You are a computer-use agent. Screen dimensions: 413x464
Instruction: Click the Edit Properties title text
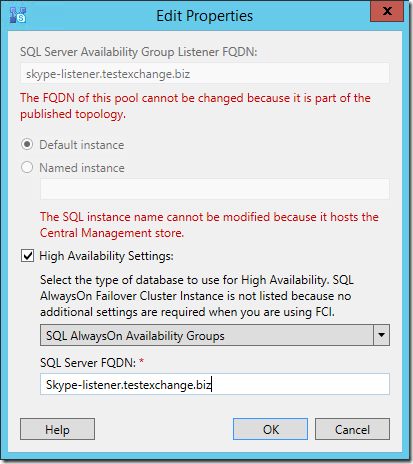click(x=205, y=16)
